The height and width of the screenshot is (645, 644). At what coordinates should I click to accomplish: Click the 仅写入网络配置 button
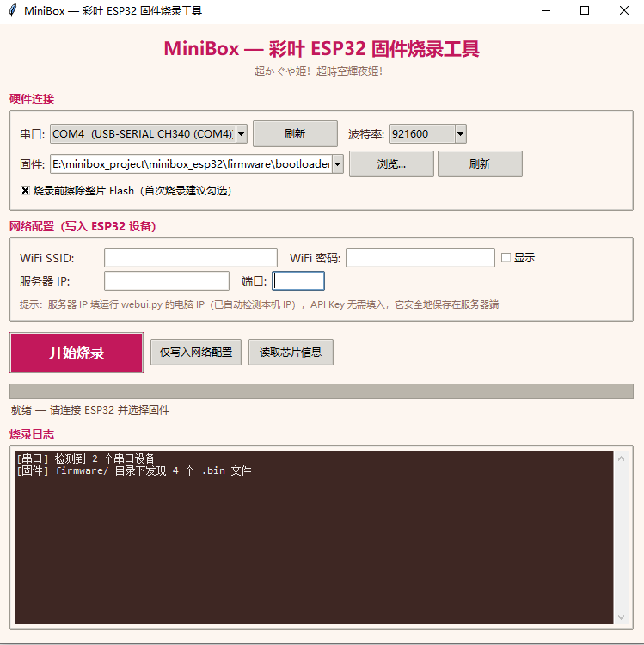coord(196,352)
